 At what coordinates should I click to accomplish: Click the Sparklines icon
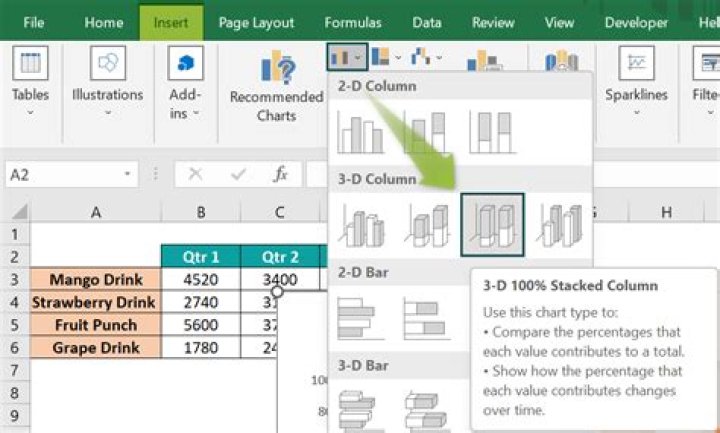coord(636,63)
